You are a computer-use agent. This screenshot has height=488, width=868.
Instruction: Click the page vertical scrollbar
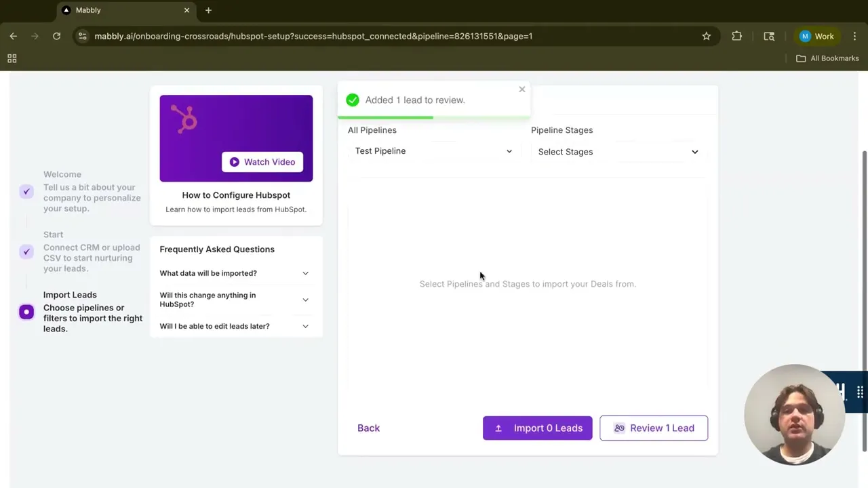point(864,300)
